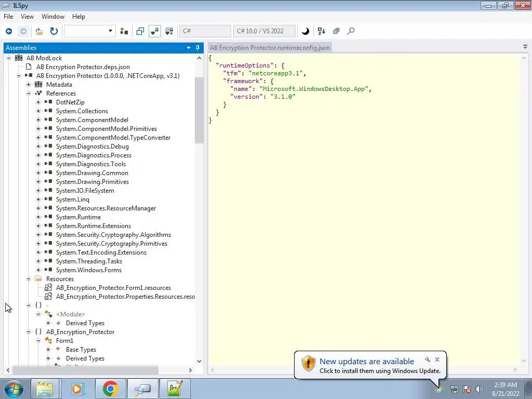Open the C# 10.0 / VS 2022 version selector

click(x=264, y=31)
